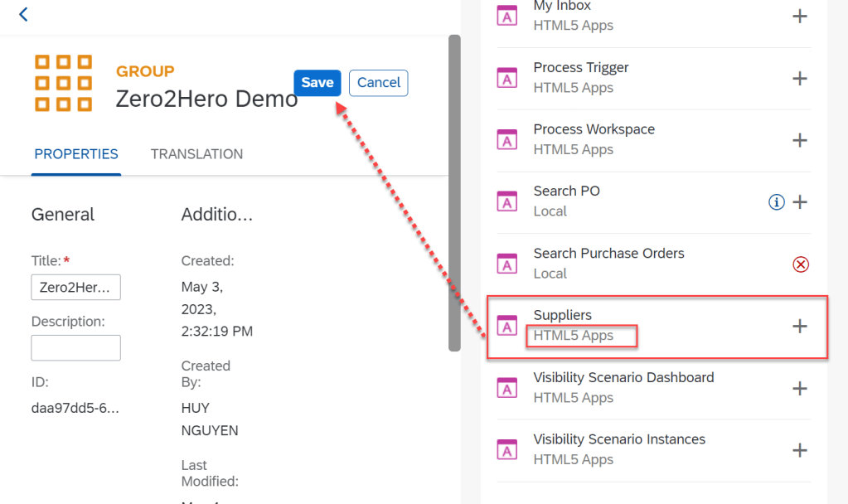Add Process Workspace app using plus
848x504 pixels.
click(x=799, y=140)
